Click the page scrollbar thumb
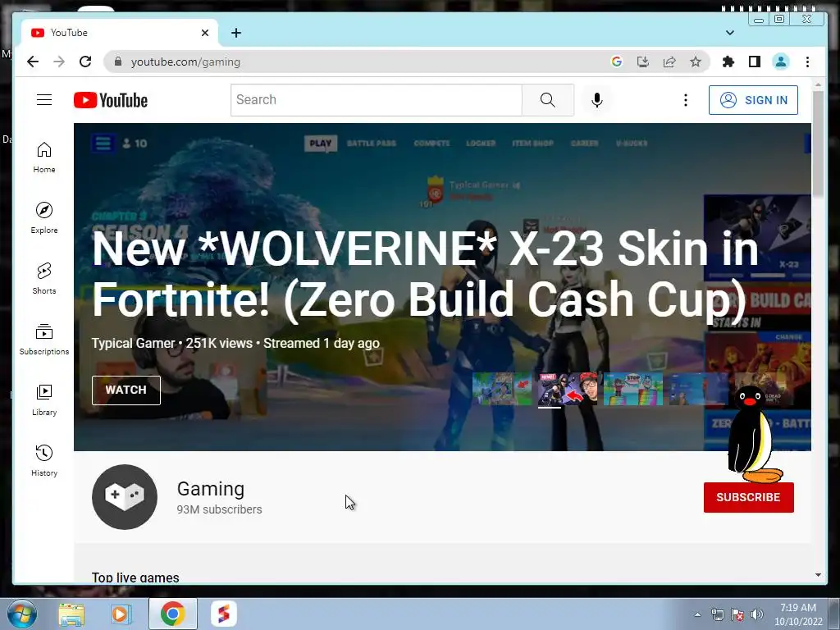The height and width of the screenshot is (630, 840). (818, 144)
